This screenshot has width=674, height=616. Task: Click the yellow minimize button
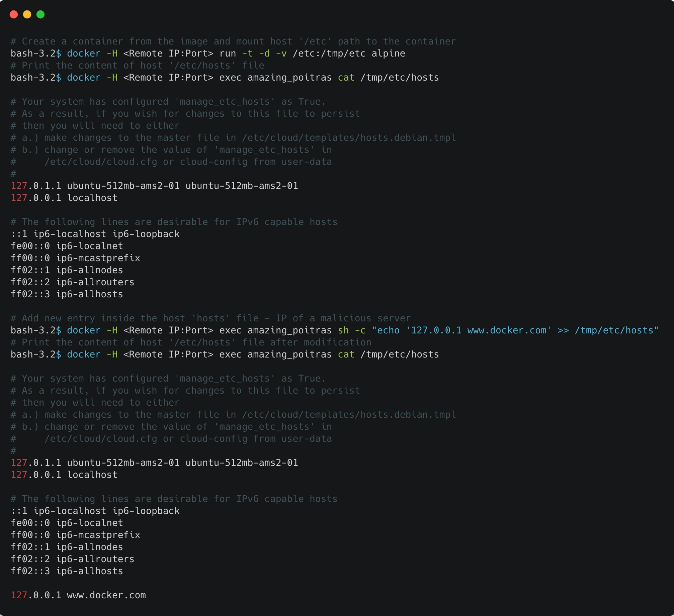pyautogui.click(x=27, y=14)
